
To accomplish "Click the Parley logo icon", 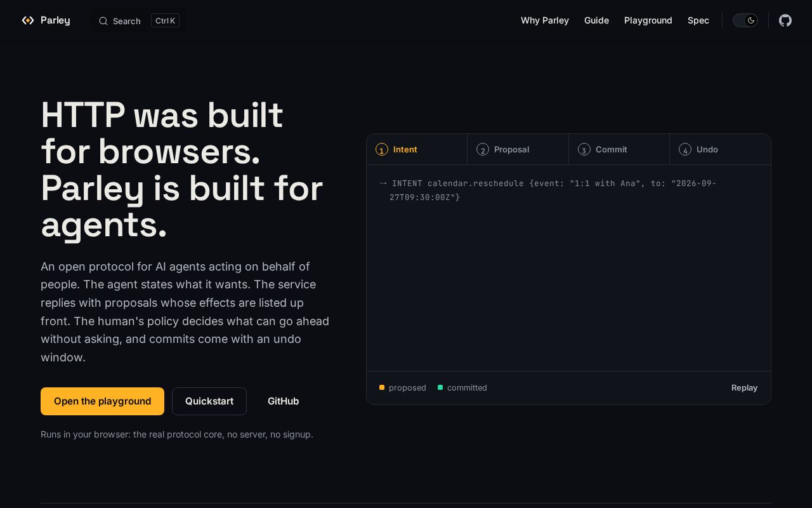I will click(28, 20).
